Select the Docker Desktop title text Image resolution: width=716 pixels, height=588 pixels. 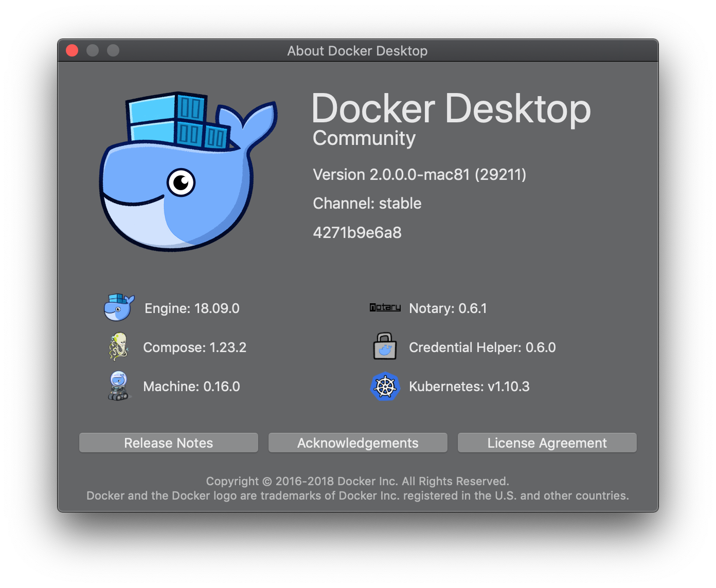tap(452, 108)
